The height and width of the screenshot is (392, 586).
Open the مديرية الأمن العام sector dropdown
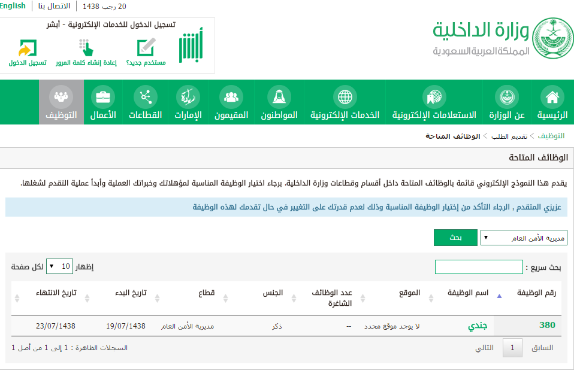524,238
